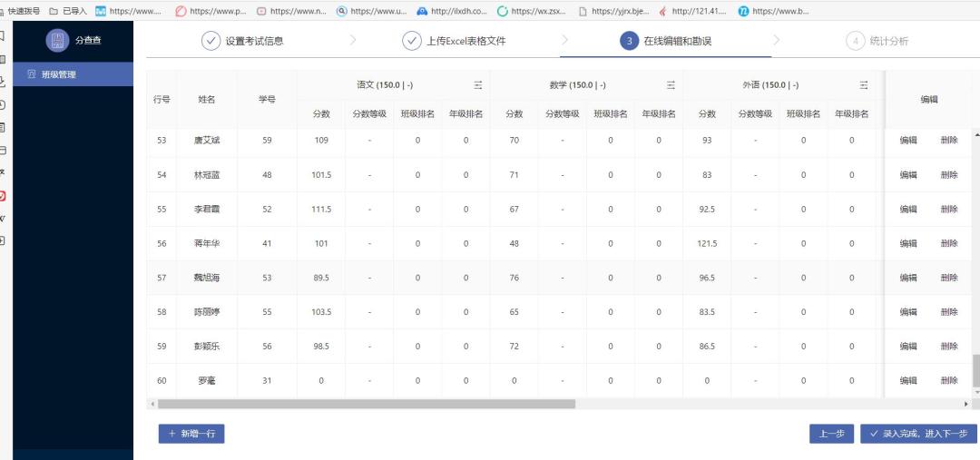Select 语文 score 103.5 cell

(x=321, y=312)
